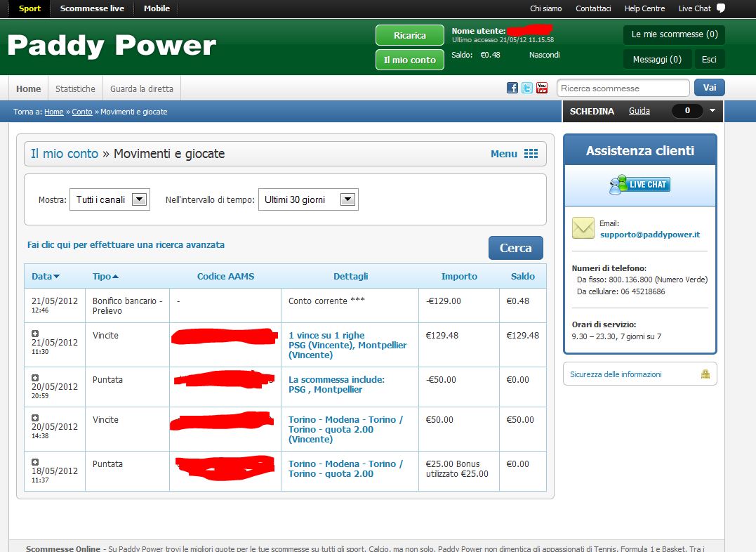Open the Facebook icon link
756x552 pixels.
pos(512,88)
